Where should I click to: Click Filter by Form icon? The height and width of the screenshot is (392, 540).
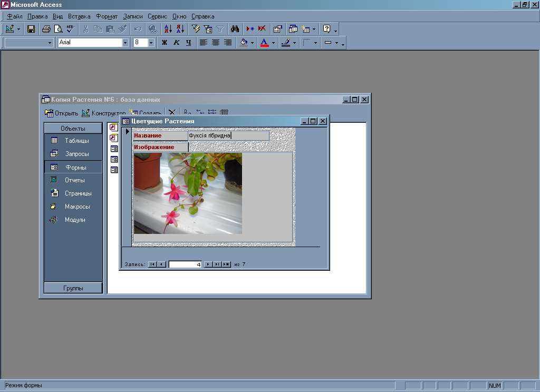[x=208, y=30]
